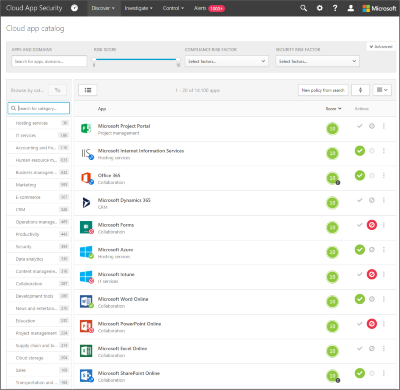The image size is (400, 390).
Task: Click the Microsoft PowerPoint Online app icon
Action: [86, 326]
